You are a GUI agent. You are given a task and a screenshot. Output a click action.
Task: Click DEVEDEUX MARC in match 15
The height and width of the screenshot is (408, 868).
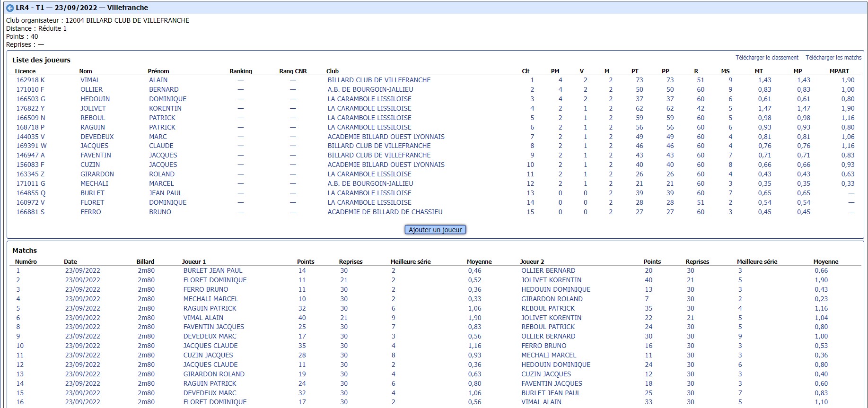(210, 393)
